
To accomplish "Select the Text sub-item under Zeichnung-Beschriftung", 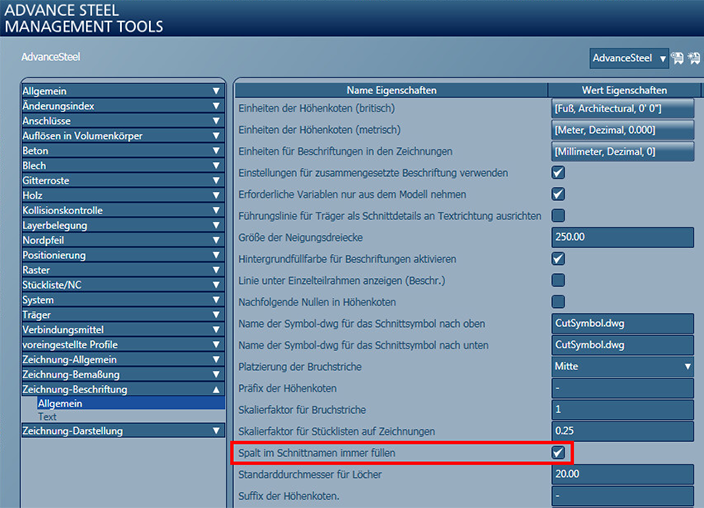I will pos(47,416).
